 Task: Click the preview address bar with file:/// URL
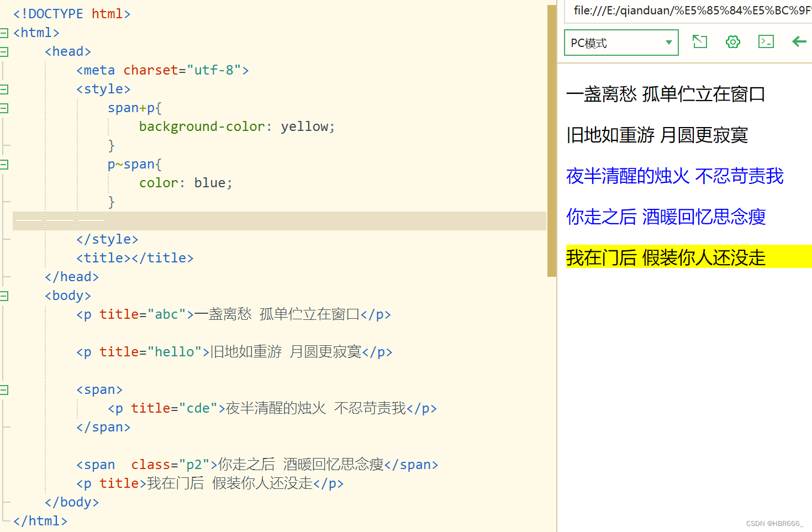688,10
